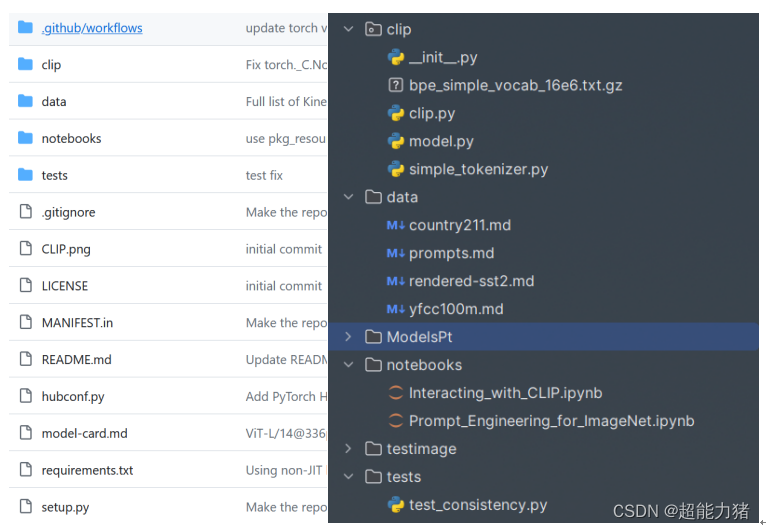This screenshot has width=766, height=530.
Task: Click unknown-file icon beside bpe_simple_vocab_16e6.txt.gz
Action: 396,85
